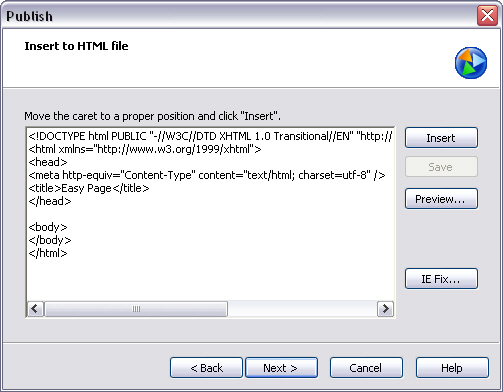
Task: Click the horizontal scrollbar thumb
Action: click(136, 309)
